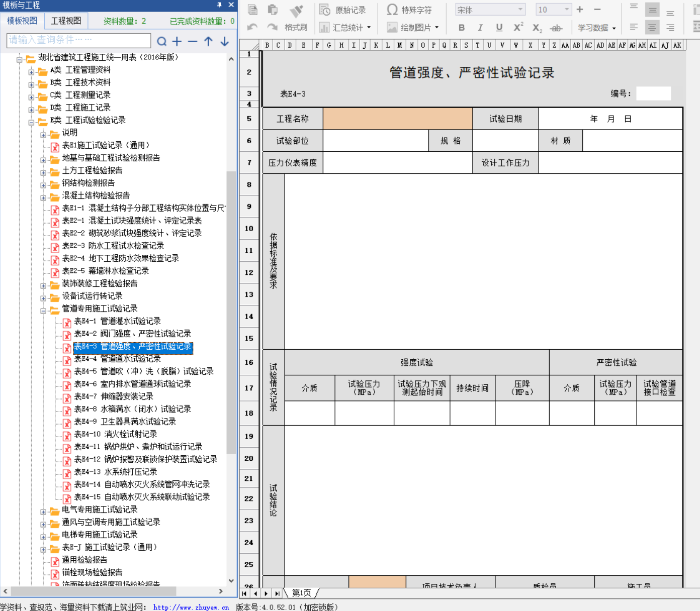The width and height of the screenshot is (700, 611).
Task: Click the remove minus icon beside search
Action: [x=193, y=41]
